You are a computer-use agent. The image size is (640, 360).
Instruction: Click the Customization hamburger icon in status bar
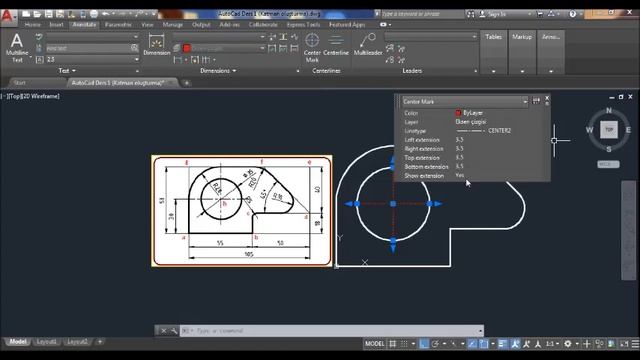635,344
